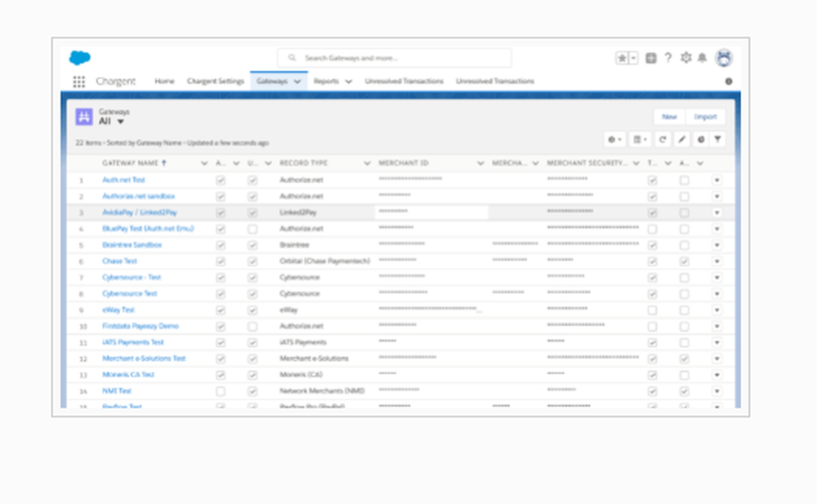This screenshot has width=817, height=504.
Task: Toggle last checkbox in Cybersource - Test row
Action: coord(684,278)
